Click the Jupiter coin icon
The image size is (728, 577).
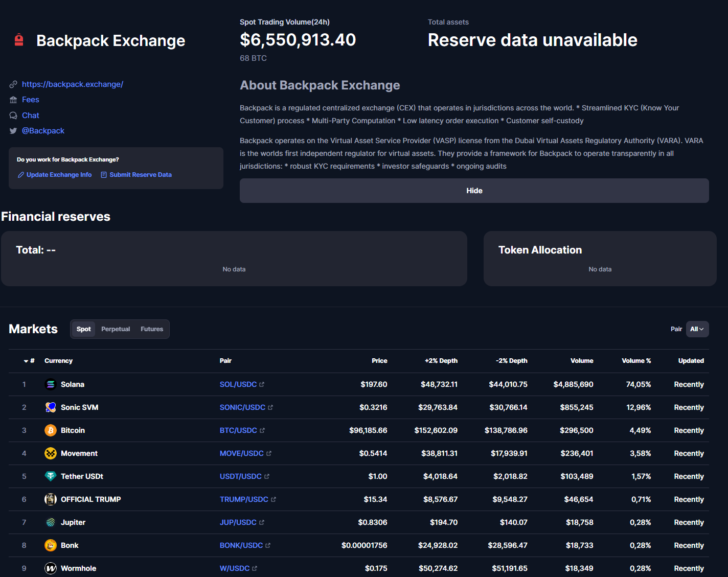51,522
